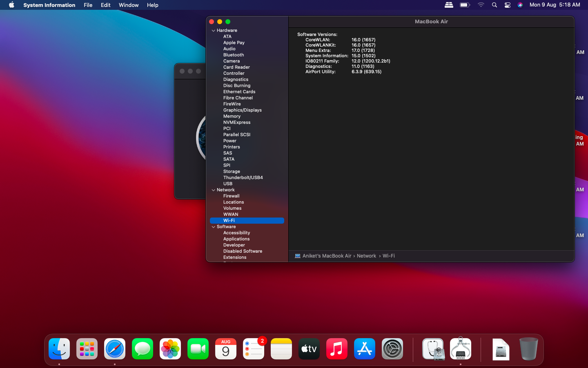Click Aniket's MacBook Air in path bar

tap(327, 256)
